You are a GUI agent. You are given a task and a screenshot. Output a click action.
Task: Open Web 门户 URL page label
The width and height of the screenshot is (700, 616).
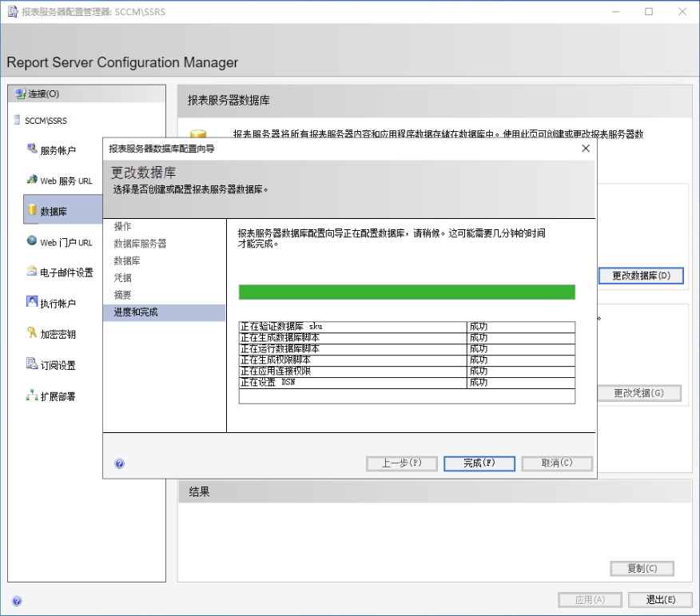66,242
